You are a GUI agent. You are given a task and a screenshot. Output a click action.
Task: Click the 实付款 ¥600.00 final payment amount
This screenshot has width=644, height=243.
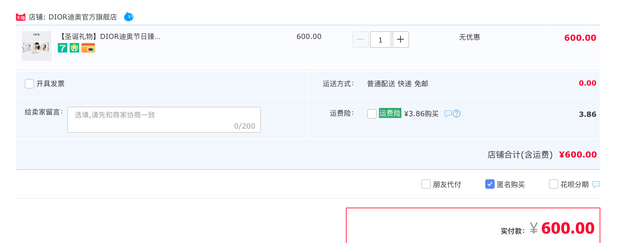547,228
